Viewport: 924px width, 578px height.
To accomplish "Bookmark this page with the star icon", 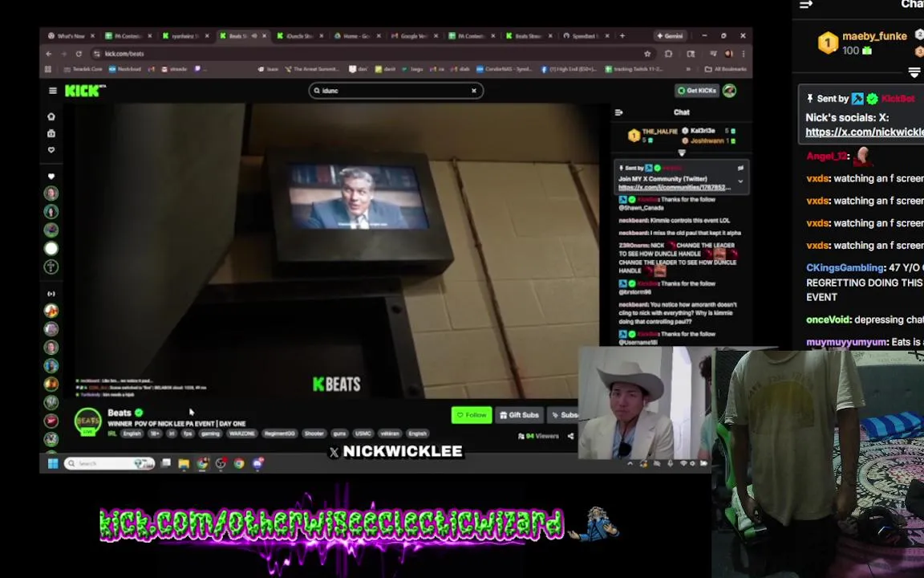I will (x=647, y=54).
